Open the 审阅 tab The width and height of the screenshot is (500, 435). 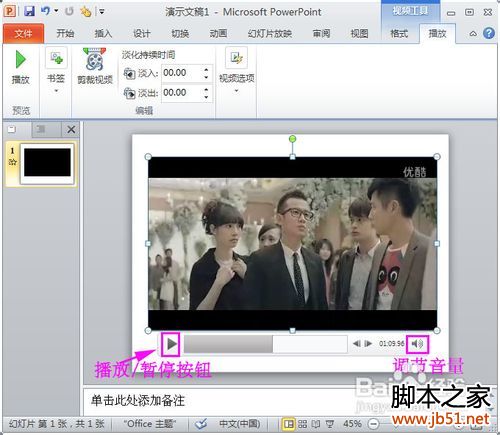coord(321,33)
